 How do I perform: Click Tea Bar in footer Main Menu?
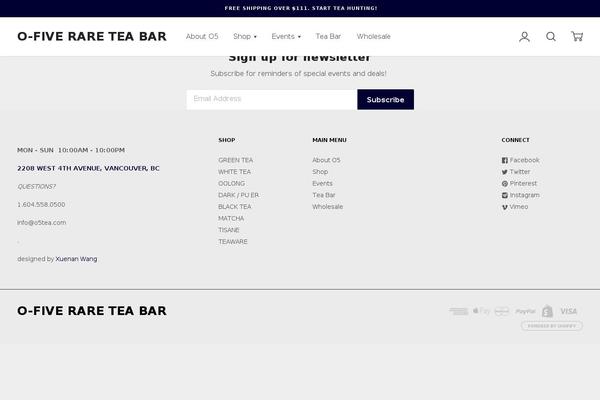(x=324, y=195)
